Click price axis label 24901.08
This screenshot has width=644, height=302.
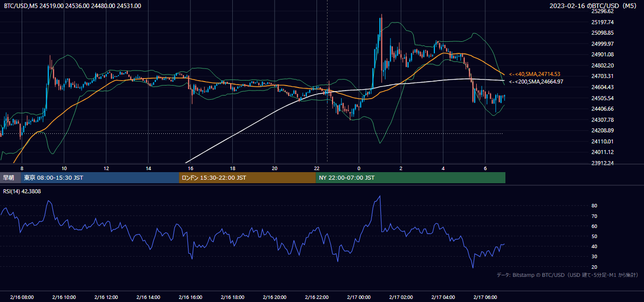click(603, 54)
